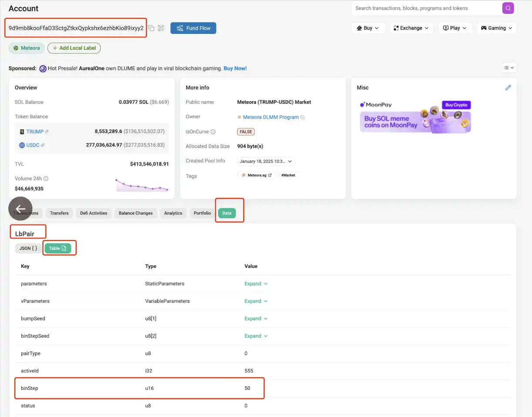The height and width of the screenshot is (417, 532).
Task: Copy the account address icon
Action: 152,28
